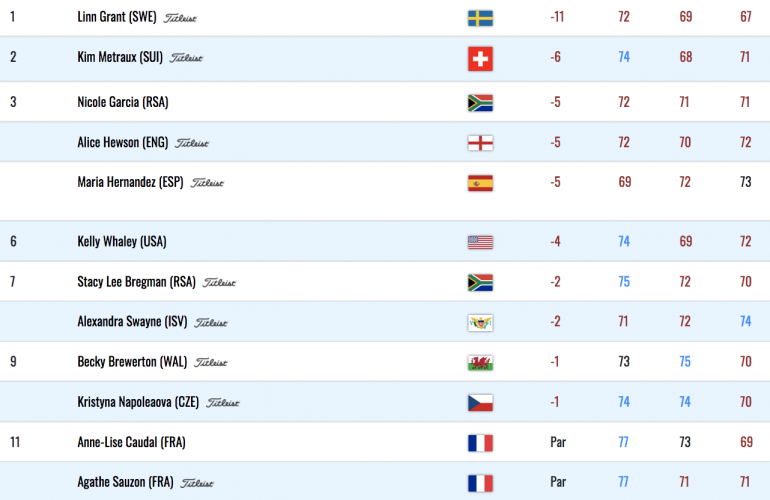Click the US Virgin Islands flag icon

pos(480,323)
